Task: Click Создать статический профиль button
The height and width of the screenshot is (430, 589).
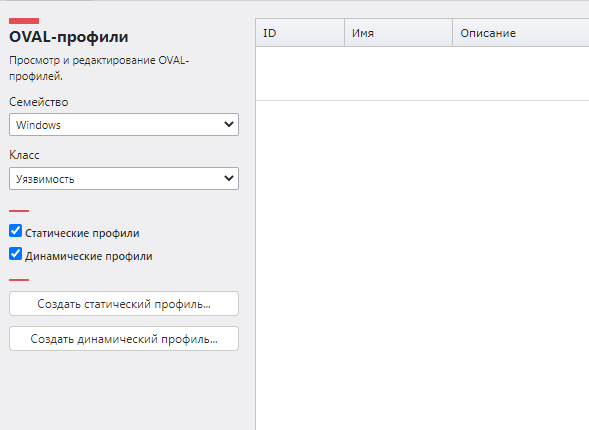Action: coord(124,303)
